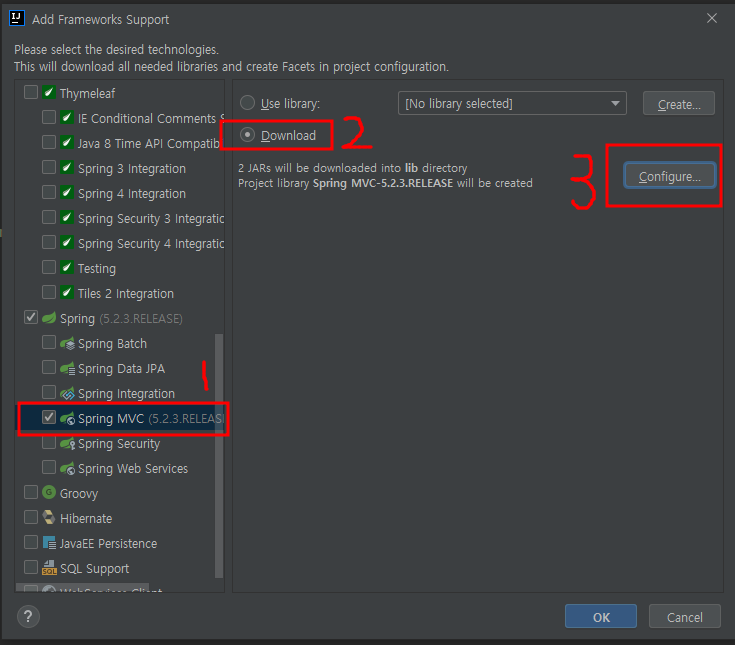Viewport: 735px width, 645px height.
Task: Click the Spring Integration icon
Action: [x=68, y=394]
